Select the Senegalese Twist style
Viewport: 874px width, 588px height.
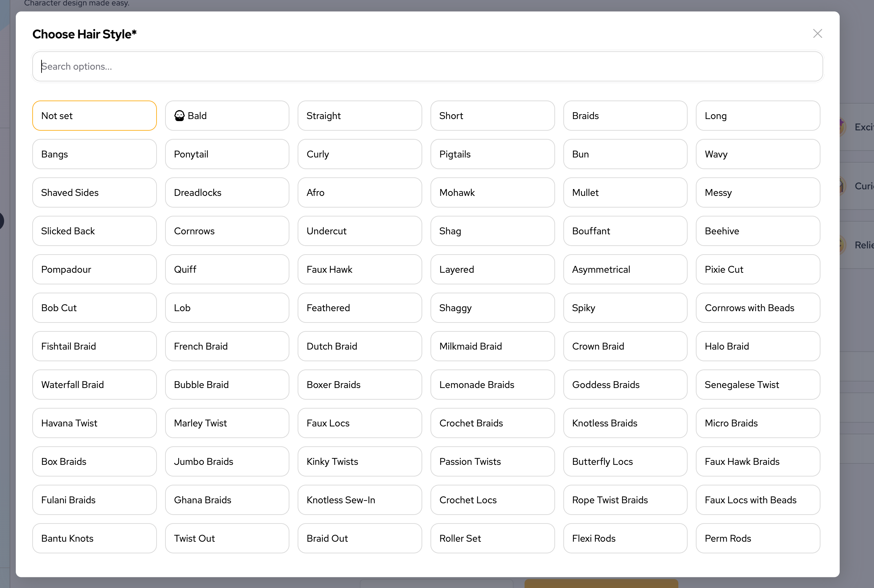click(x=757, y=385)
